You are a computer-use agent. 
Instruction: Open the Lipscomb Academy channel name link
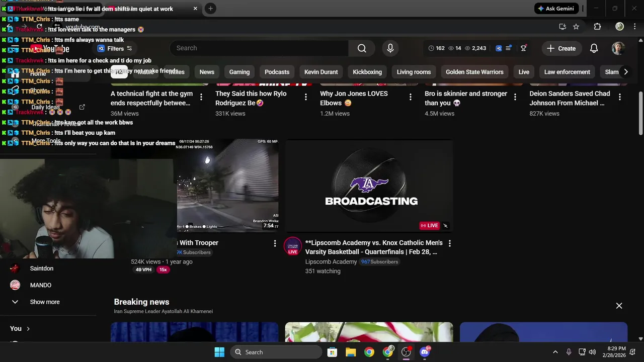(x=331, y=261)
